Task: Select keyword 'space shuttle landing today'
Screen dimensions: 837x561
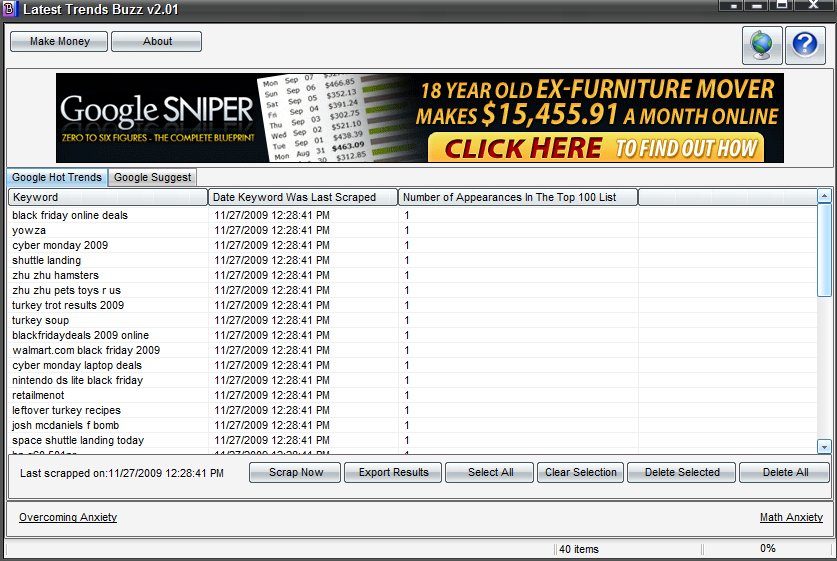Action: click(78, 440)
